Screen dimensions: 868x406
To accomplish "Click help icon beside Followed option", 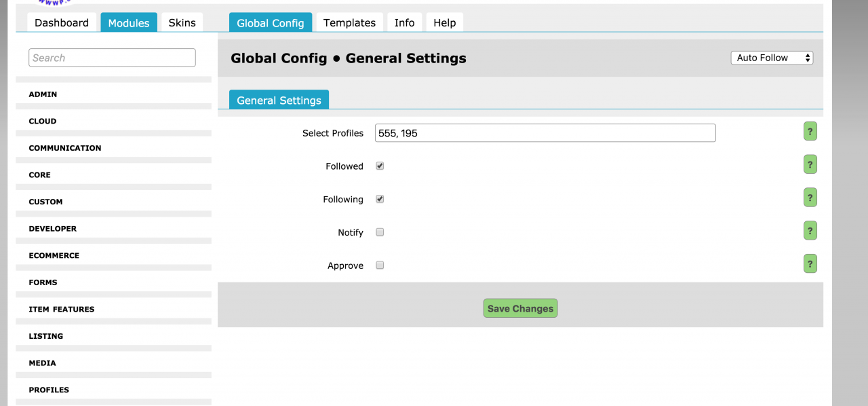I will point(810,164).
